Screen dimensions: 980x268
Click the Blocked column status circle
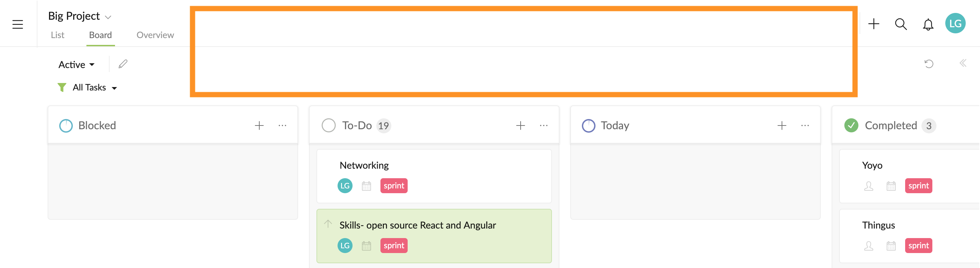(66, 126)
